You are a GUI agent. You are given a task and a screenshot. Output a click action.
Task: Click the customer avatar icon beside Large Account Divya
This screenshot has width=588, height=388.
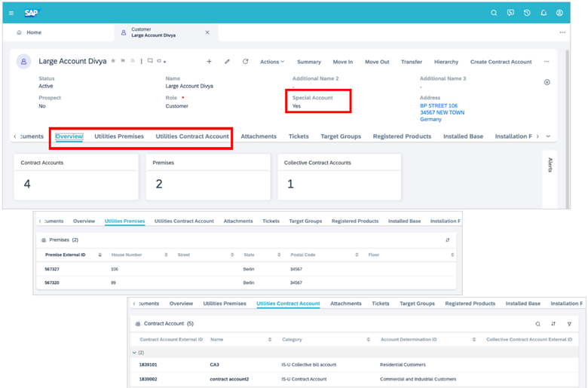[x=23, y=62]
